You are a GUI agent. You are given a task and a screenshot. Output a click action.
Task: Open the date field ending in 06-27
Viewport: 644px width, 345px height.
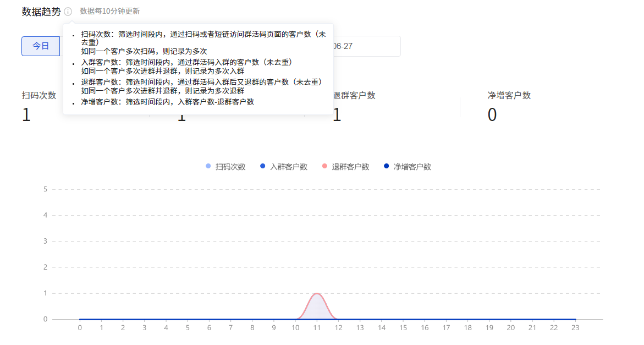click(367, 46)
